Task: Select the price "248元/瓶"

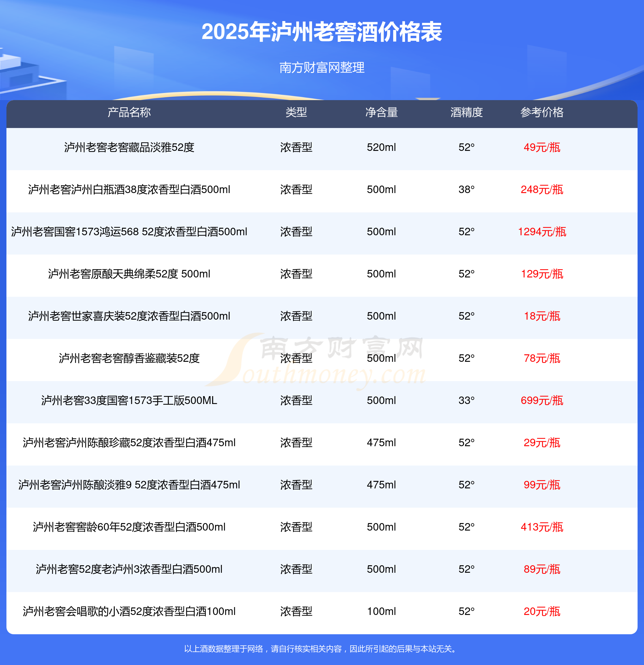Action: click(542, 189)
